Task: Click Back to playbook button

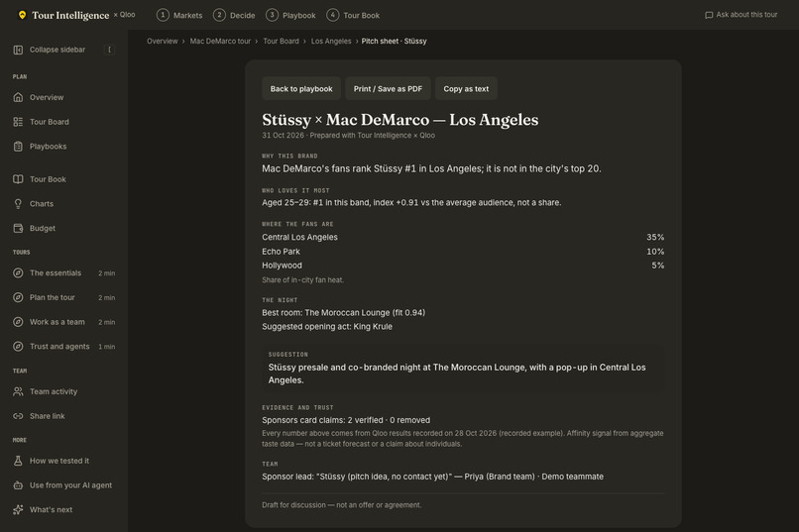Action: (301, 88)
